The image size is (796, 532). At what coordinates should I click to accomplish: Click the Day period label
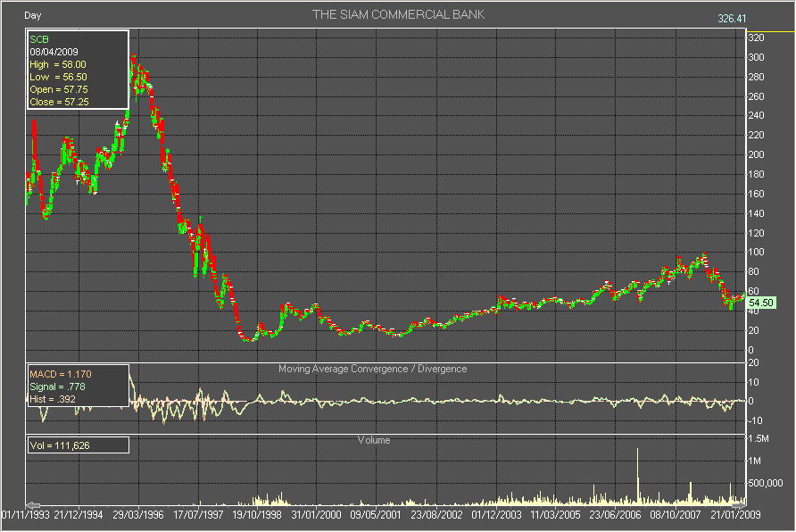[x=32, y=15]
